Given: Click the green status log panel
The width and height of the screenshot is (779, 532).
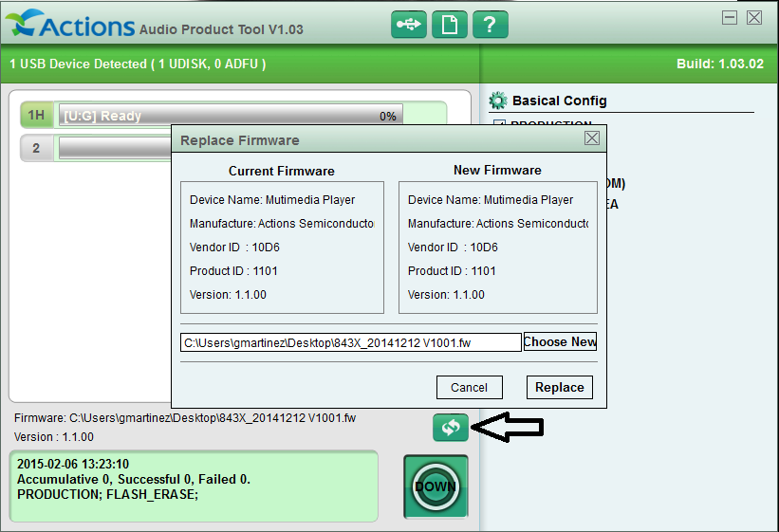Looking at the screenshot, I should (x=194, y=486).
